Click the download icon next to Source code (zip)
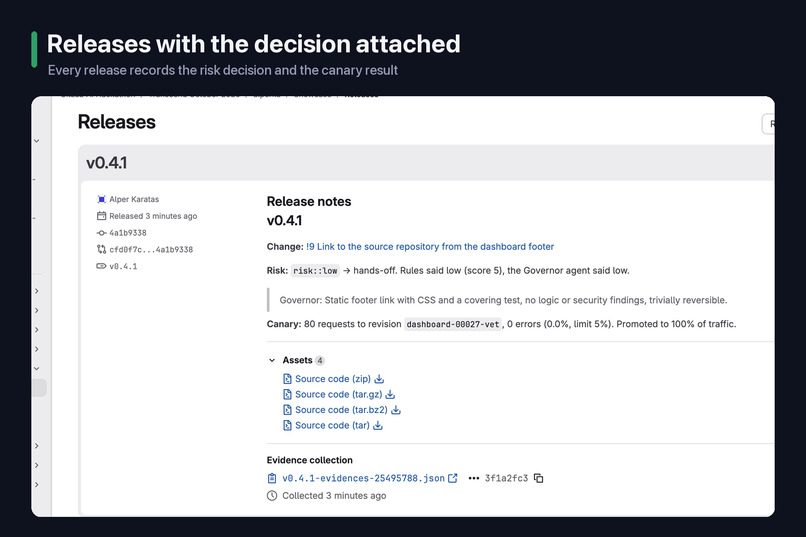Viewport: 806px width, 537px height. (379, 379)
